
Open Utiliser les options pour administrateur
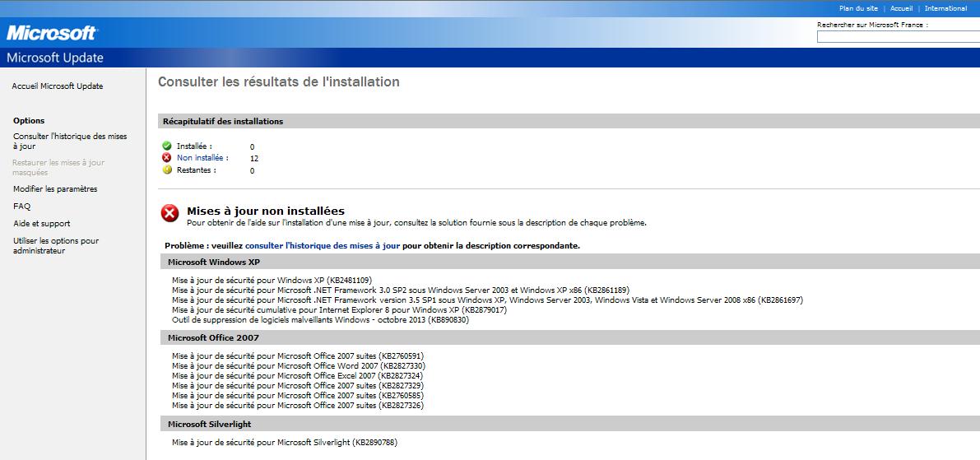pos(56,246)
